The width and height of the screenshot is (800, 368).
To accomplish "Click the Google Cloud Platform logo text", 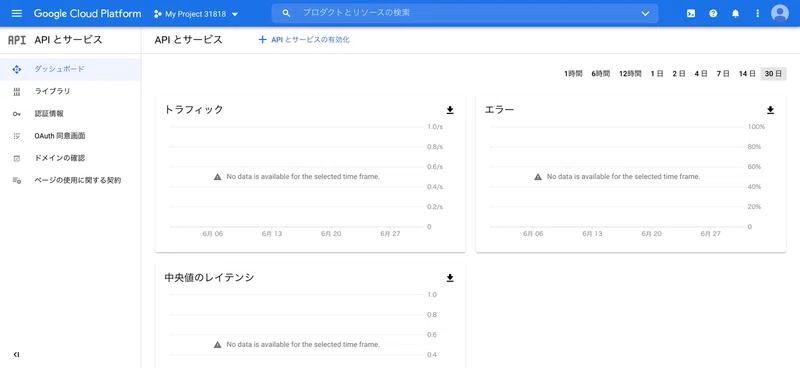I will tap(87, 14).
